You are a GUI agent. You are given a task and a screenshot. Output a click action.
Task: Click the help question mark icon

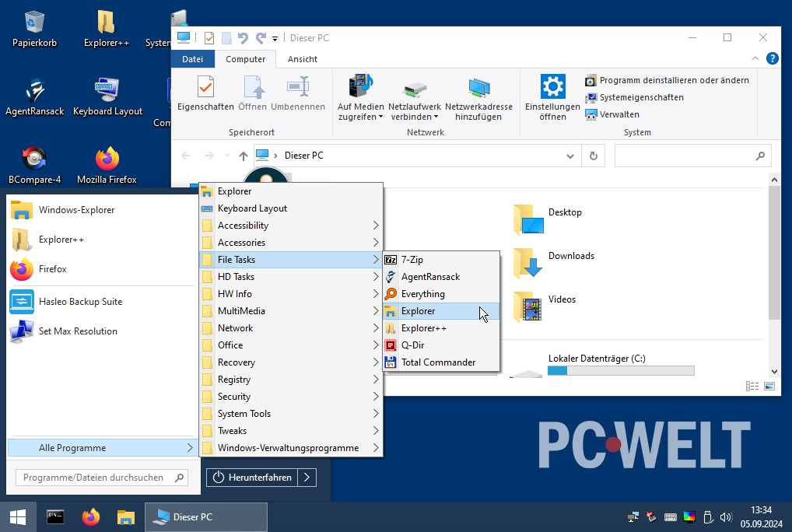point(772,58)
